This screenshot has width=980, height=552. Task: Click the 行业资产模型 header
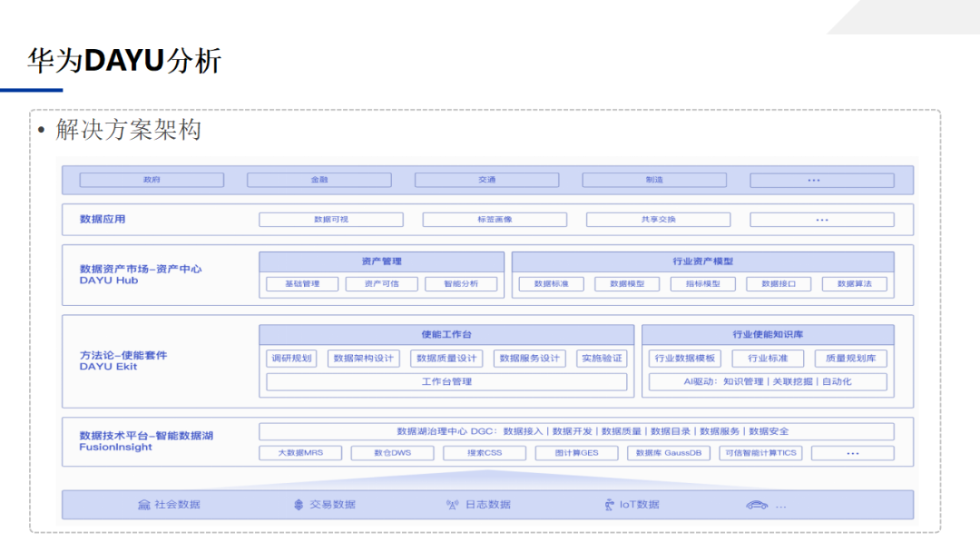pos(703,261)
